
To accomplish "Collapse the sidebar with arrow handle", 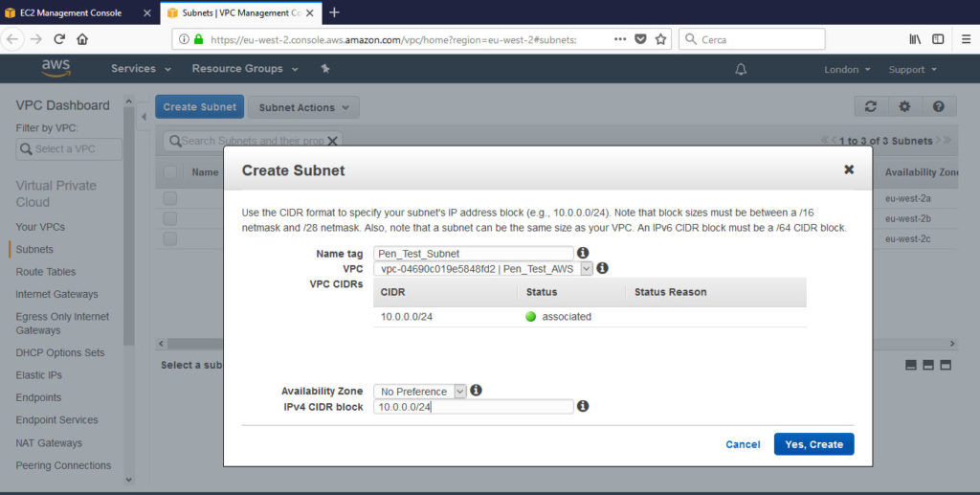I will tap(144, 117).
